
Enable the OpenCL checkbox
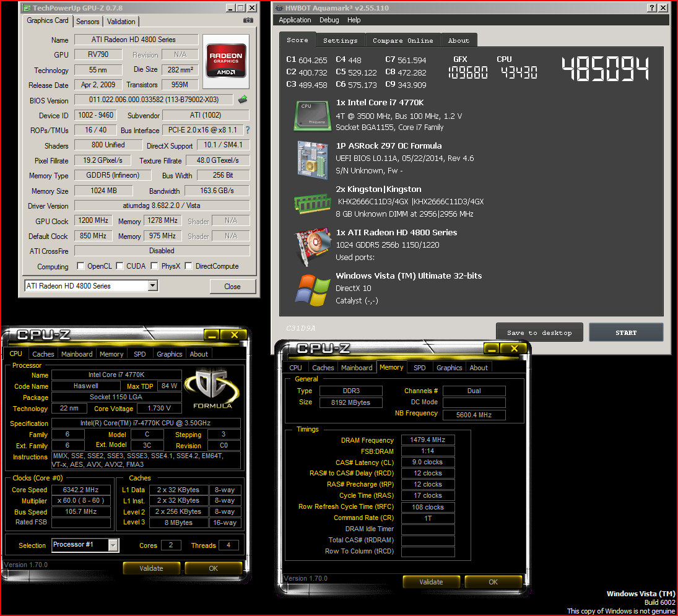(x=80, y=266)
